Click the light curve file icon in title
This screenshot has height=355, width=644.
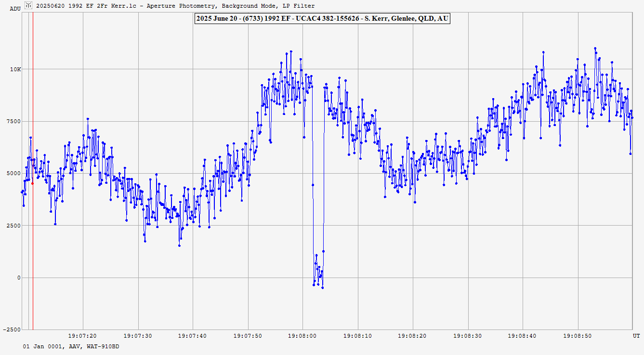pos(29,6)
